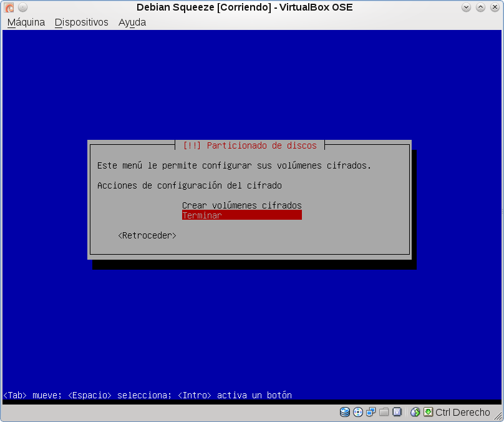504x422 pixels.
Task: Close the VirtualBox window
Action: tap(495, 7)
